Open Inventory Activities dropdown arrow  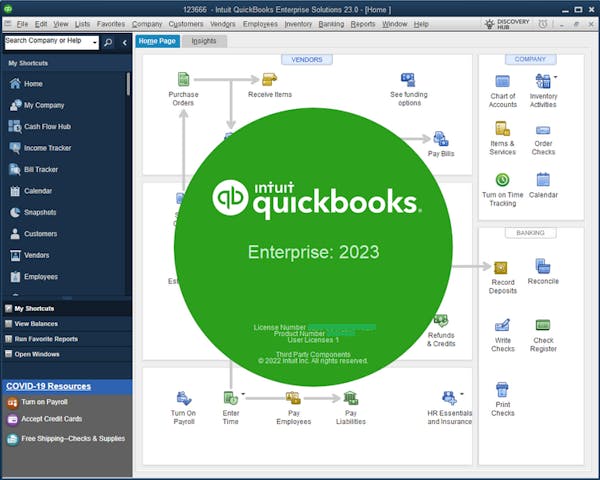point(555,77)
